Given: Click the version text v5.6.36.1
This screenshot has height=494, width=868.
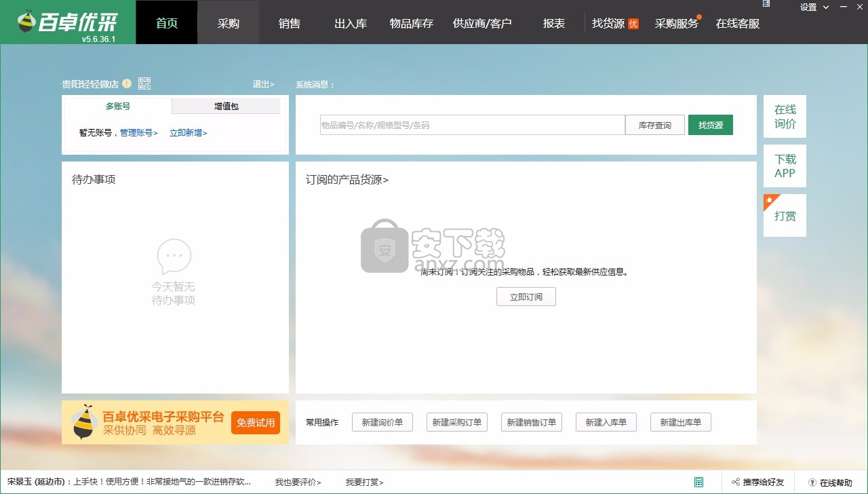Looking at the screenshot, I should (x=98, y=39).
